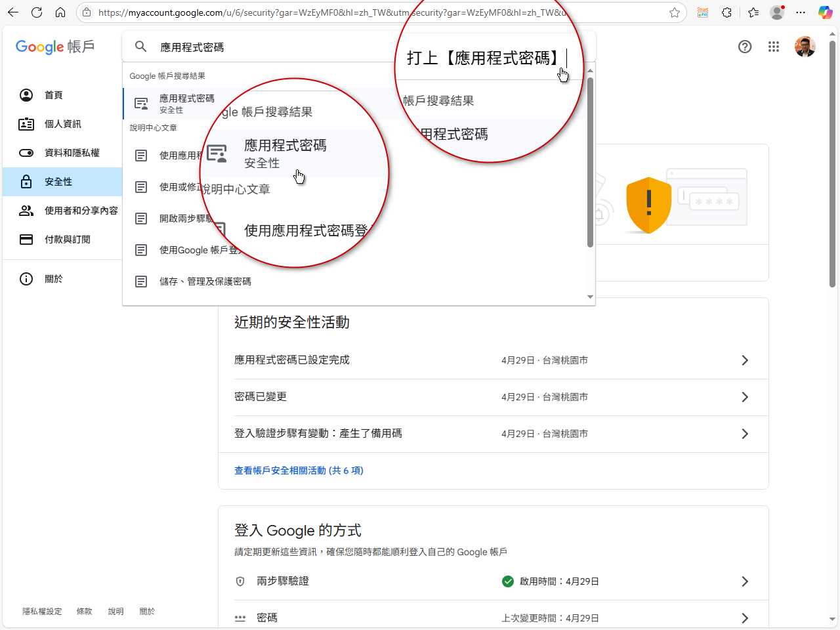Click the page vertical scrollbar thumb
This screenshot has height=630, width=840.
pyautogui.click(x=832, y=164)
